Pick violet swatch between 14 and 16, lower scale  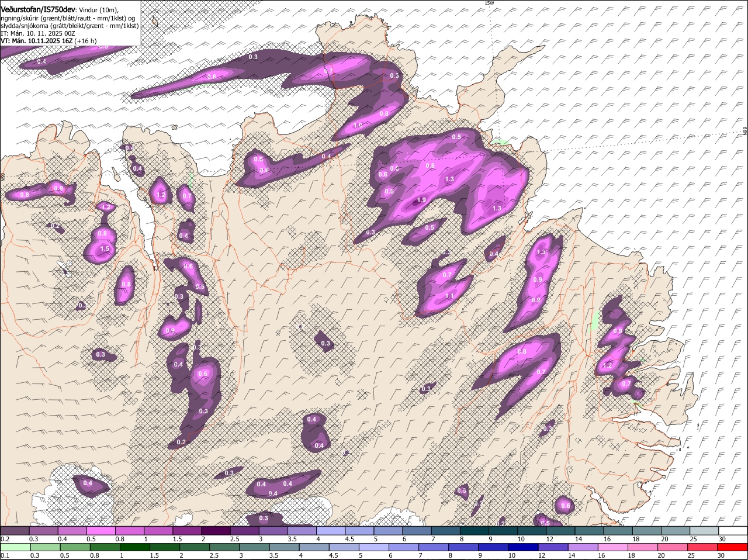point(583,547)
